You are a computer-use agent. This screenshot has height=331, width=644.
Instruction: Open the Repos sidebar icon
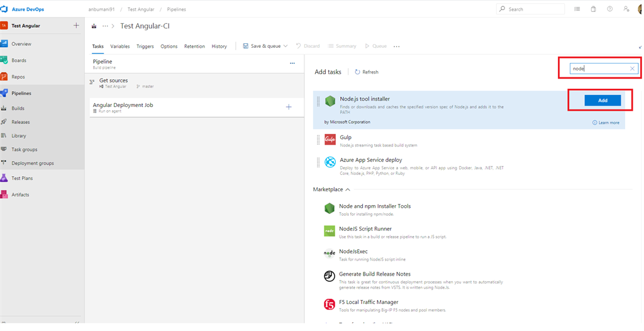point(4,77)
